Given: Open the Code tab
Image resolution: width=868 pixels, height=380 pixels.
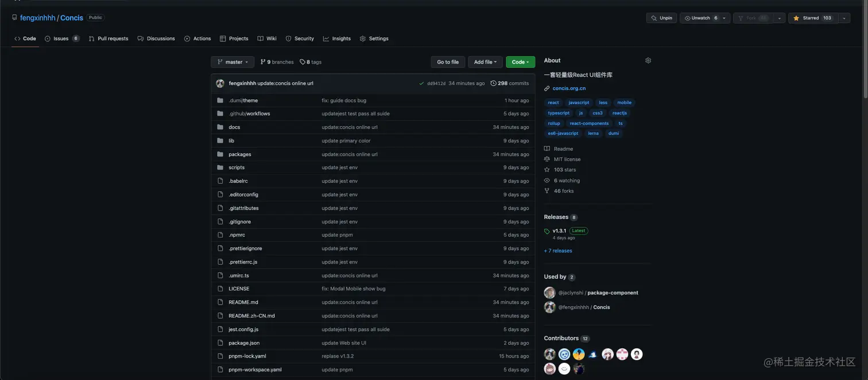Looking at the screenshot, I should [x=25, y=38].
